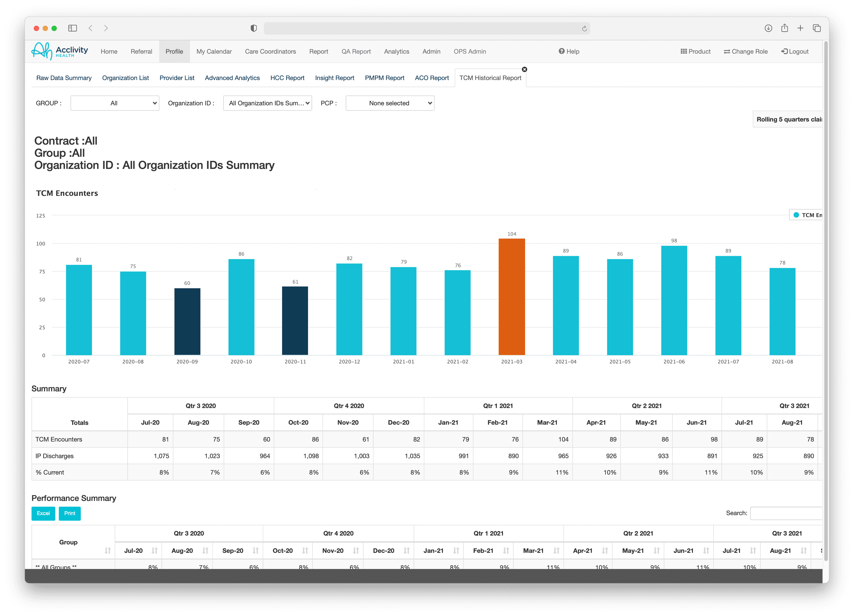
Task: Open the Analytics menu item
Action: 397,51
